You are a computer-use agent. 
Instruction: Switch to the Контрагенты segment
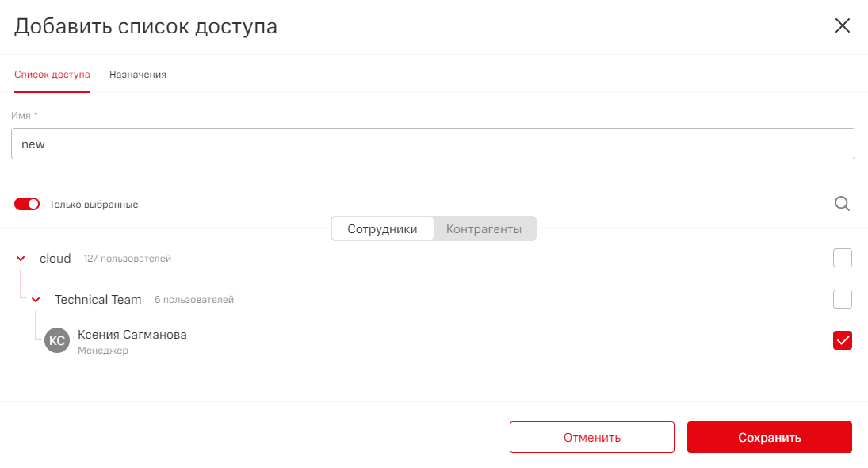484,229
